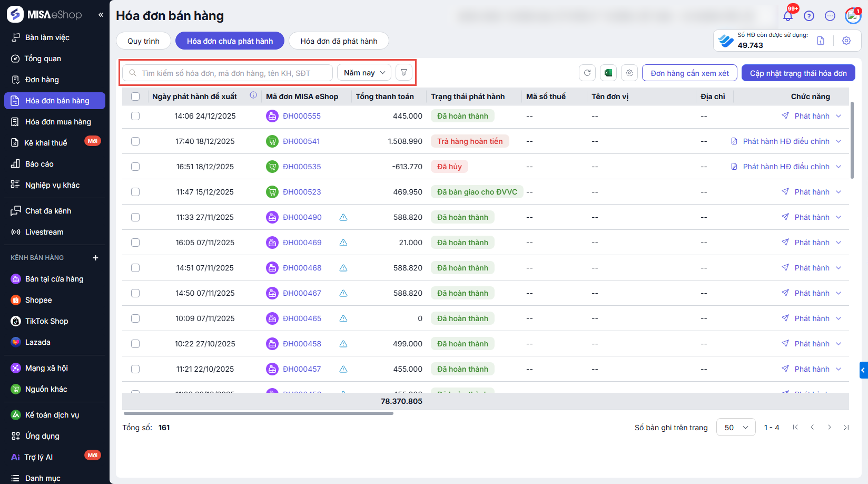
Task: Select the checkbox for order ĐH000555
Action: click(x=135, y=116)
